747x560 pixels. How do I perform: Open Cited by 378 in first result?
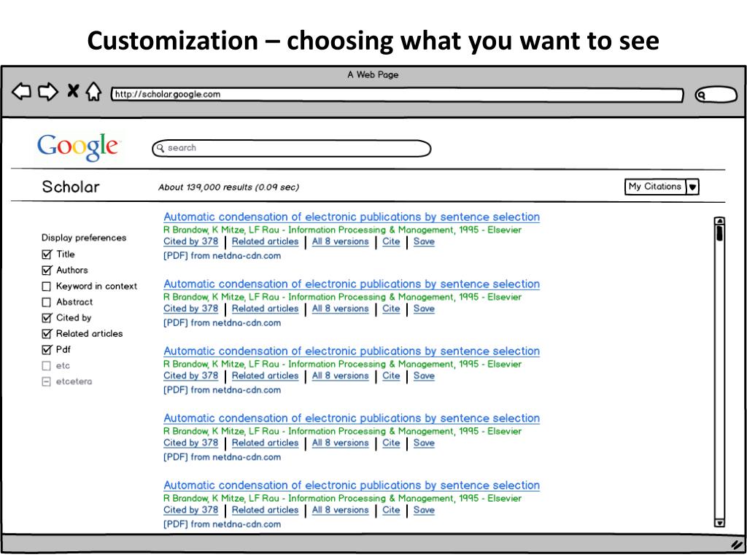(190, 241)
